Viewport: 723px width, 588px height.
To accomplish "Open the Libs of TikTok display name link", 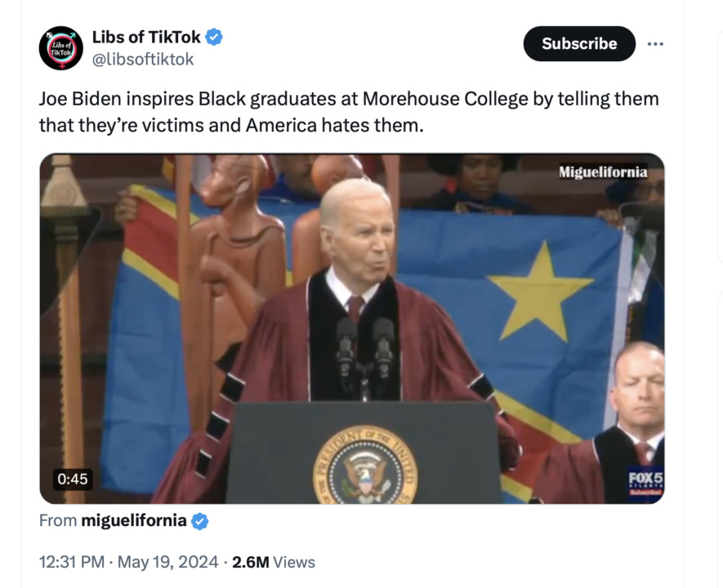I will (146, 37).
